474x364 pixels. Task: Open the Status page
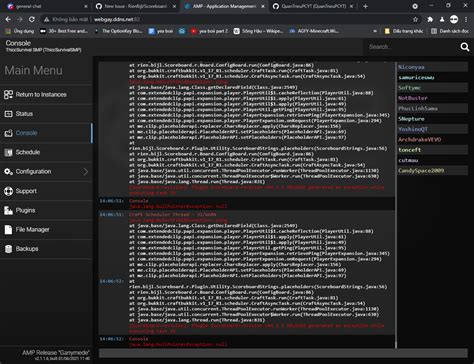pos(46,114)
